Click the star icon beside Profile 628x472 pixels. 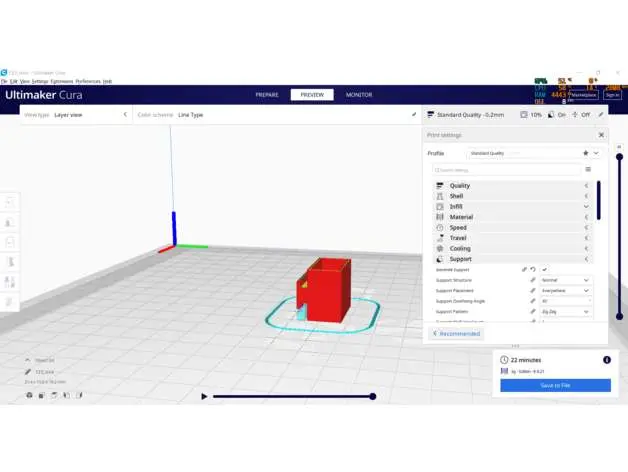coord(586,153)
